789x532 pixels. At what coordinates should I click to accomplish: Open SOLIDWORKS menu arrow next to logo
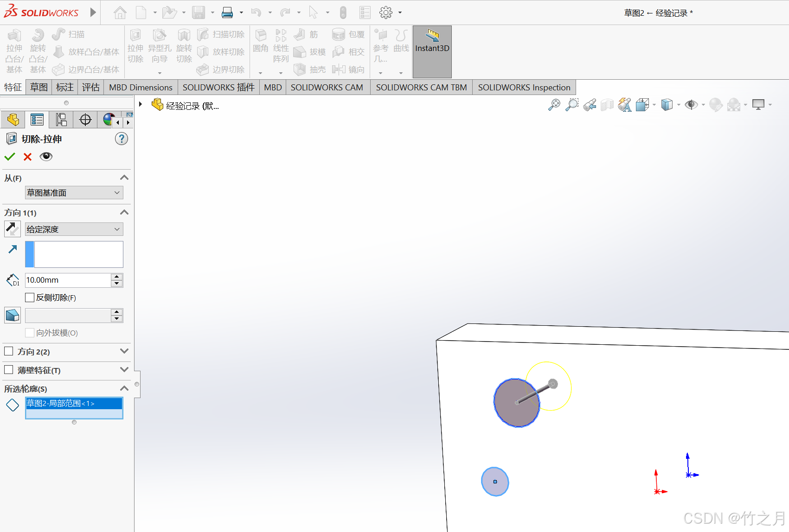tap(93, 13)
